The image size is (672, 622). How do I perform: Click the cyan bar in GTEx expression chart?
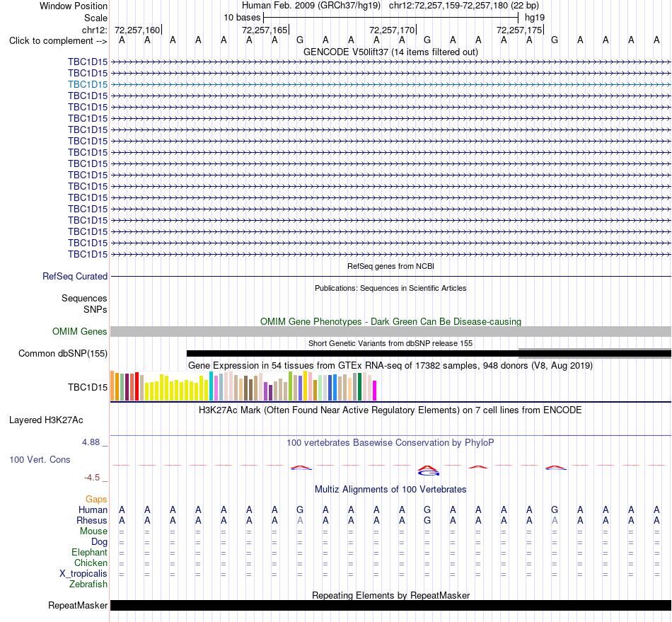[x=211, y=386]
